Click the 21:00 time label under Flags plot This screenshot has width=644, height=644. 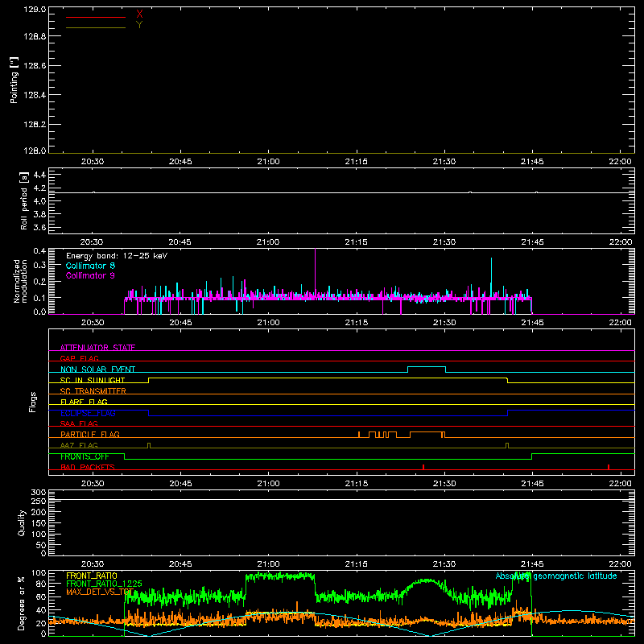point(269,484)
